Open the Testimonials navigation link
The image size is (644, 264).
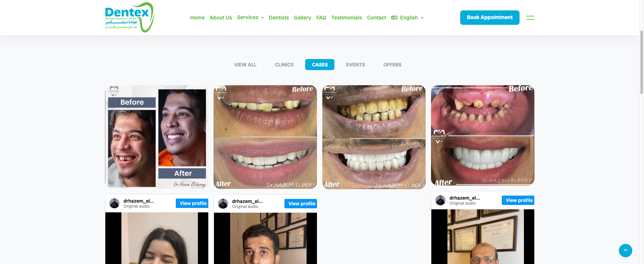coord(346,17)
